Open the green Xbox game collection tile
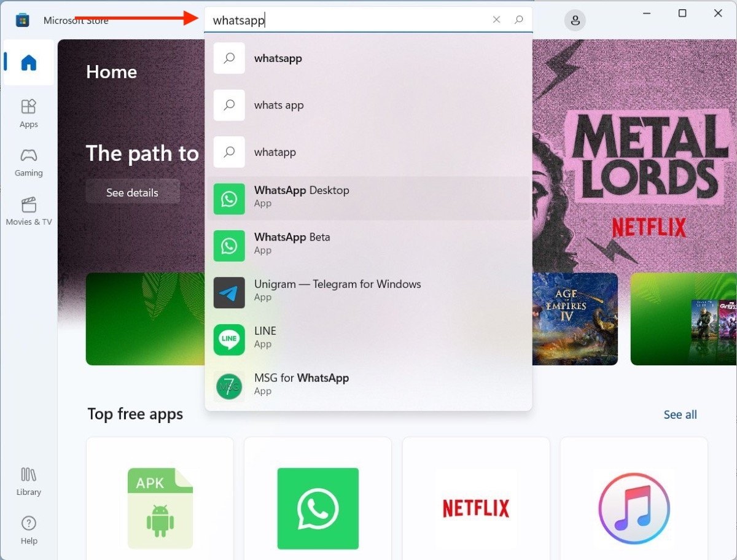The image size is (737, 560). [684, 319]
